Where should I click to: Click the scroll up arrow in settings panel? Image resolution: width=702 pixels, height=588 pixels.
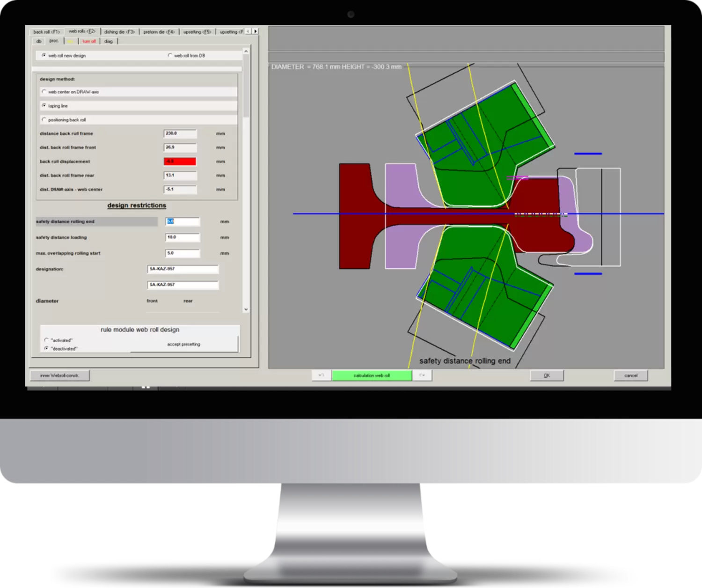pyautogui.click(x=246, y=51)
